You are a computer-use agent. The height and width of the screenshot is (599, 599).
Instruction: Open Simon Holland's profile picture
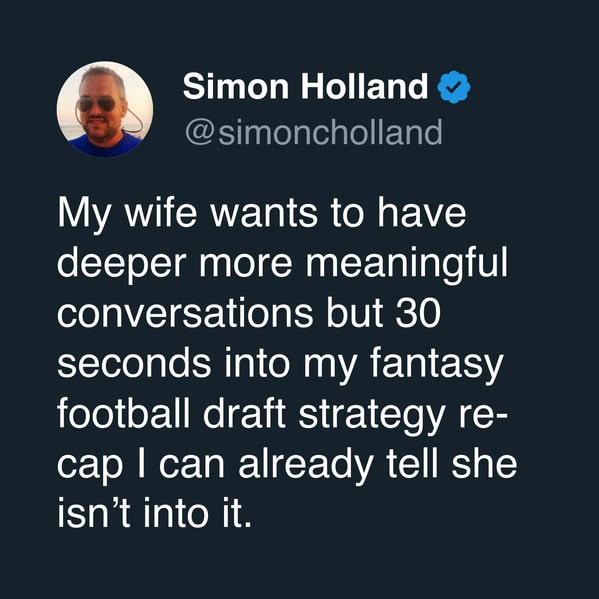click(x=105, y=109)
